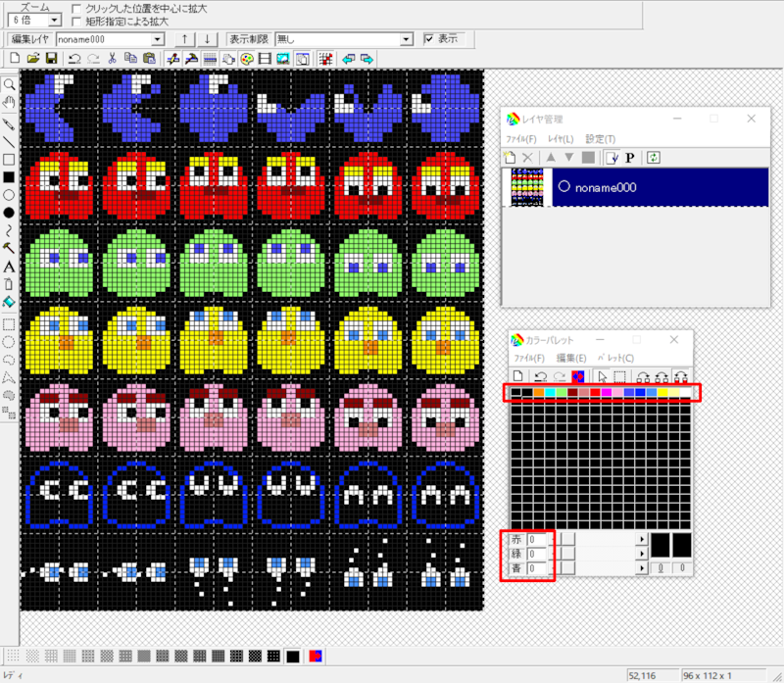Select the noname000 layer thumbnail
This screenshot has width=784, height=683.
coord(527,187)
